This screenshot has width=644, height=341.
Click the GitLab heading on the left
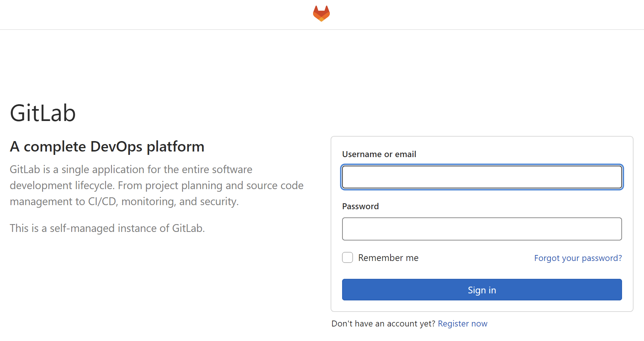(x=42, y=113)
